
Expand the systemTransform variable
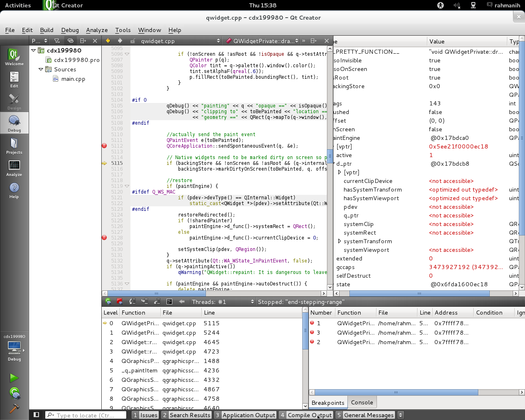pos(340,241)
